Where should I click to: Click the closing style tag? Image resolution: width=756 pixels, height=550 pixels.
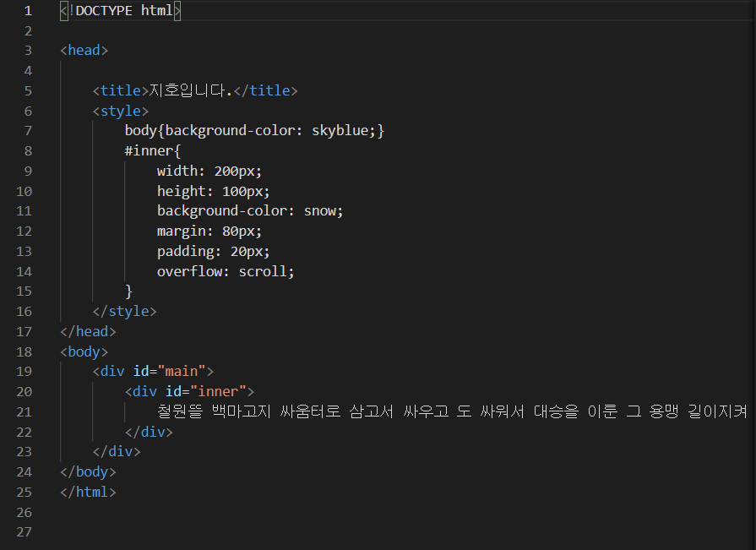coord(124,312)
